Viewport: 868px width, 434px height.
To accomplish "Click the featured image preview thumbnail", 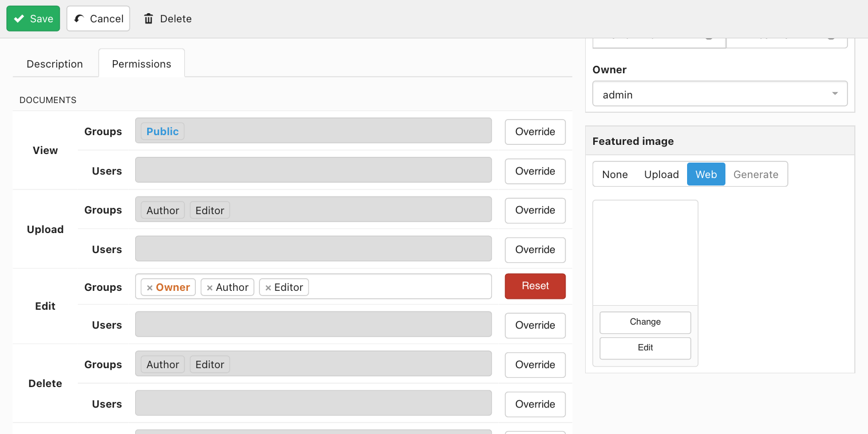I will click(x=645, y=252).
